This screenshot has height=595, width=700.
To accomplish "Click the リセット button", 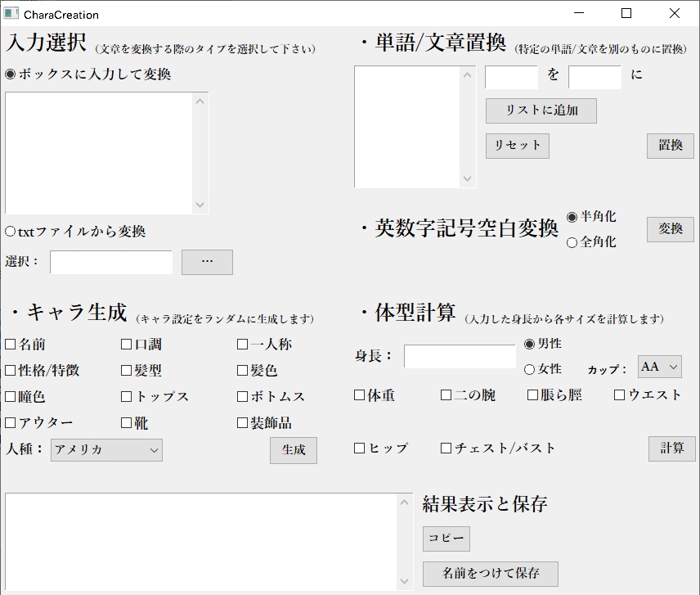I will pos(518,146).
